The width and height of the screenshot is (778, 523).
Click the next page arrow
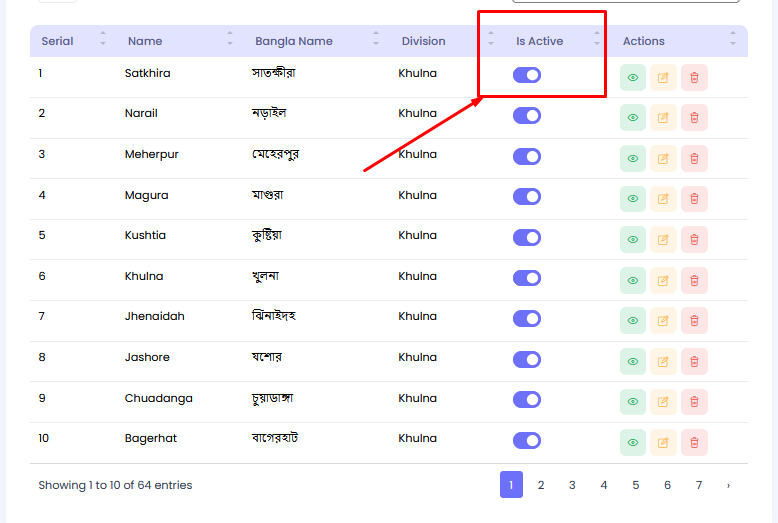[728, 485]
